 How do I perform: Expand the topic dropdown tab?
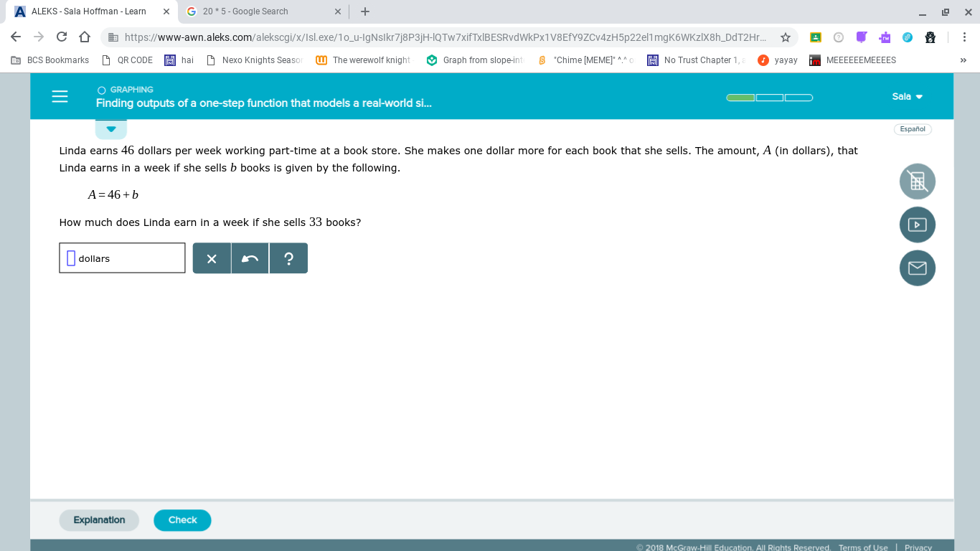pyautogui.click(x=111, y=129)
